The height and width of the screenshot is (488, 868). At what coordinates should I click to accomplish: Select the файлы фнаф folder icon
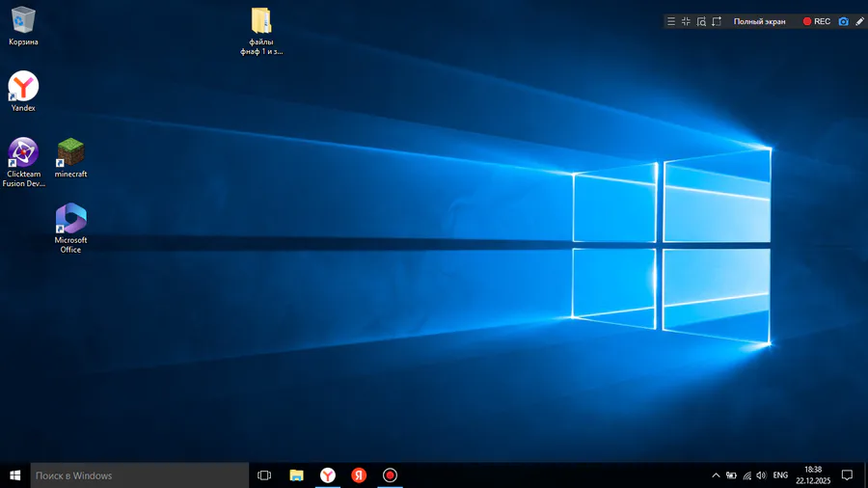261,31
